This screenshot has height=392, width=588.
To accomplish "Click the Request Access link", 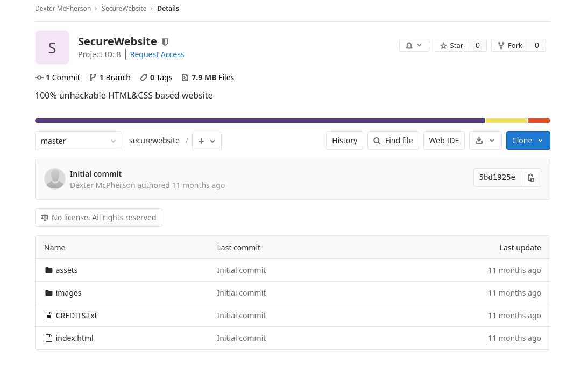I will point(157,54).
